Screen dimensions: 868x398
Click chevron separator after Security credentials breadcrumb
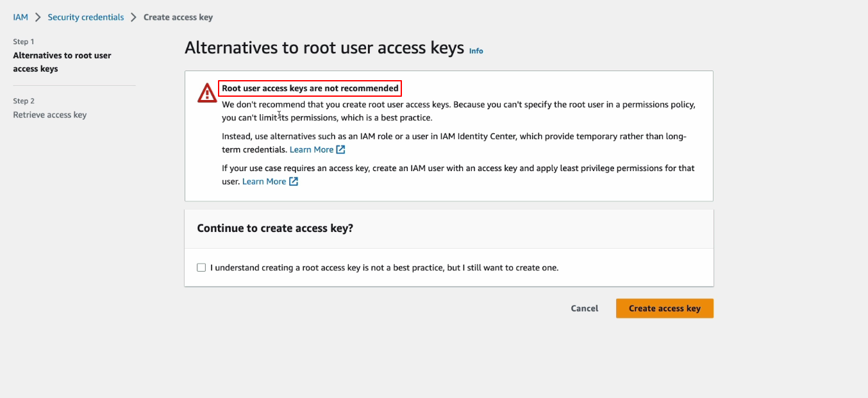click(x=133, y=17)
